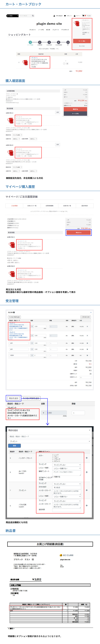Delete the first プレゼント order row

pos(87,326)
